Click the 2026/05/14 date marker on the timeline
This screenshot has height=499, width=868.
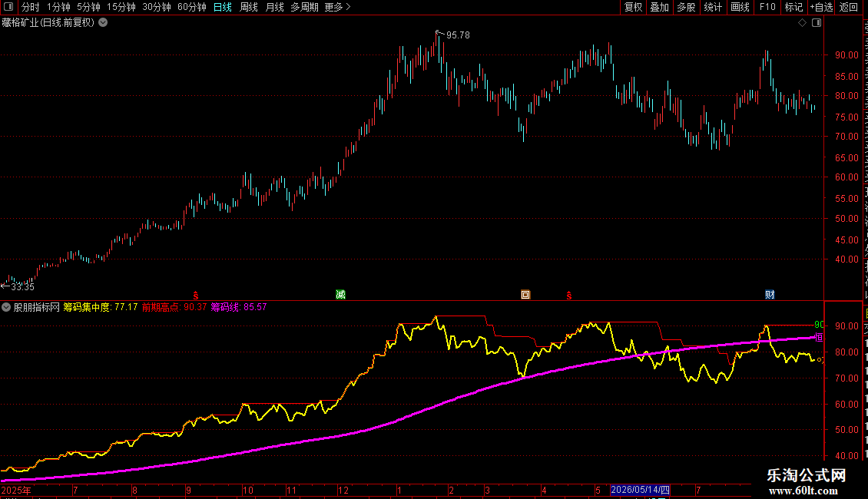(640, 490)
